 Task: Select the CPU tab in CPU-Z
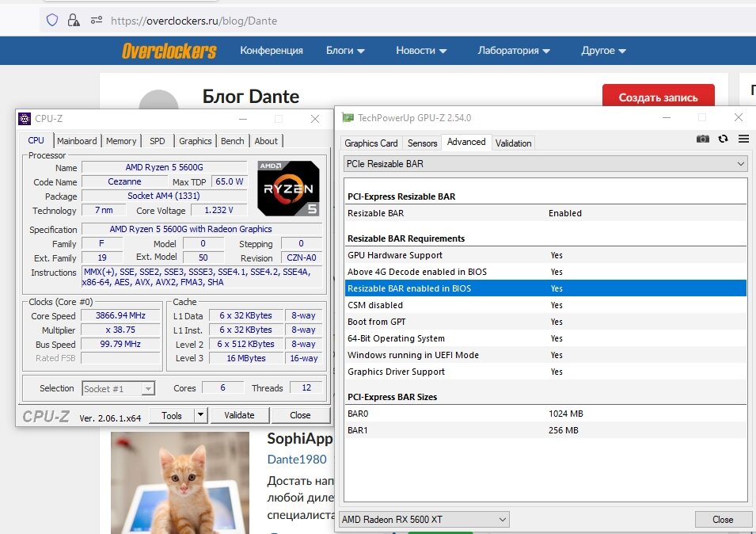[x=36, y=140]
